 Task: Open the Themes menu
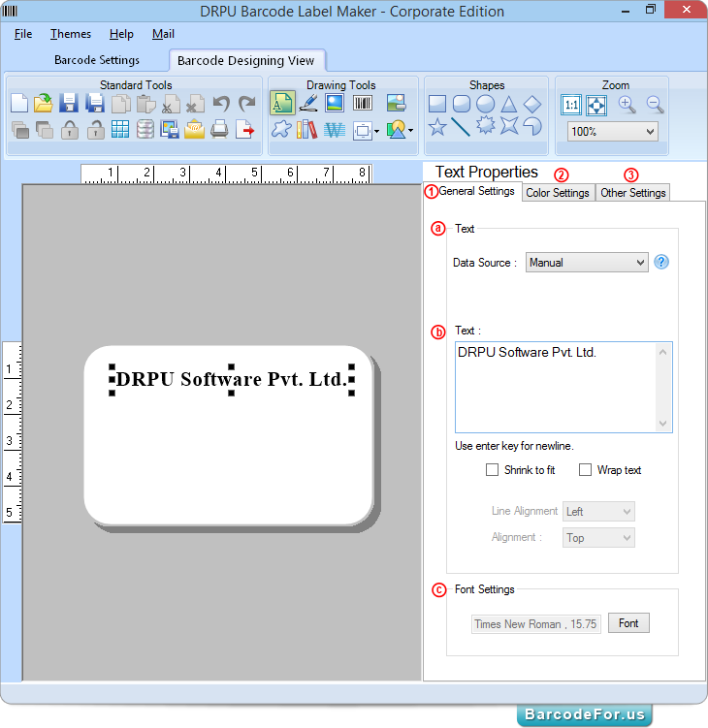coord(71,34)
